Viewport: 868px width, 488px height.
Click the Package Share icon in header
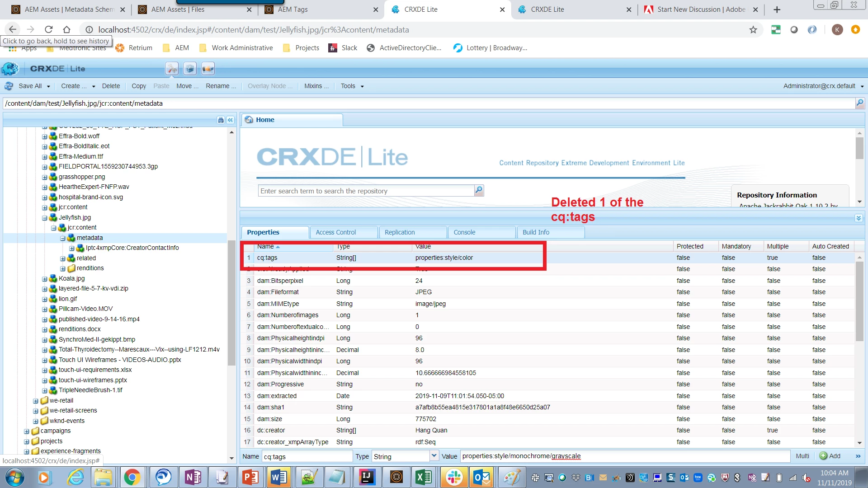[x=208, y=69]
